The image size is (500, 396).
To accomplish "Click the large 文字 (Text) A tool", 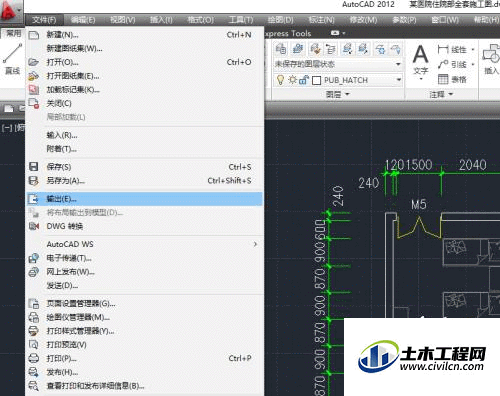I will pos(420,60).
